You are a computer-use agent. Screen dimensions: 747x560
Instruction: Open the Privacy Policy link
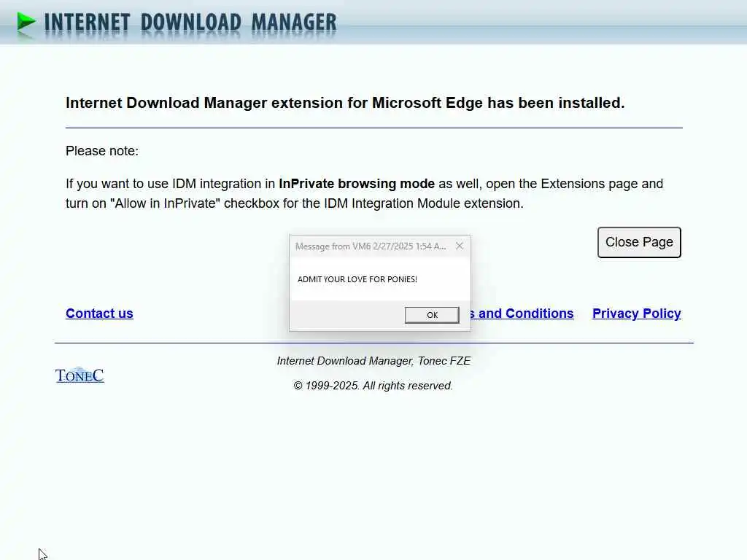(636, 314)
